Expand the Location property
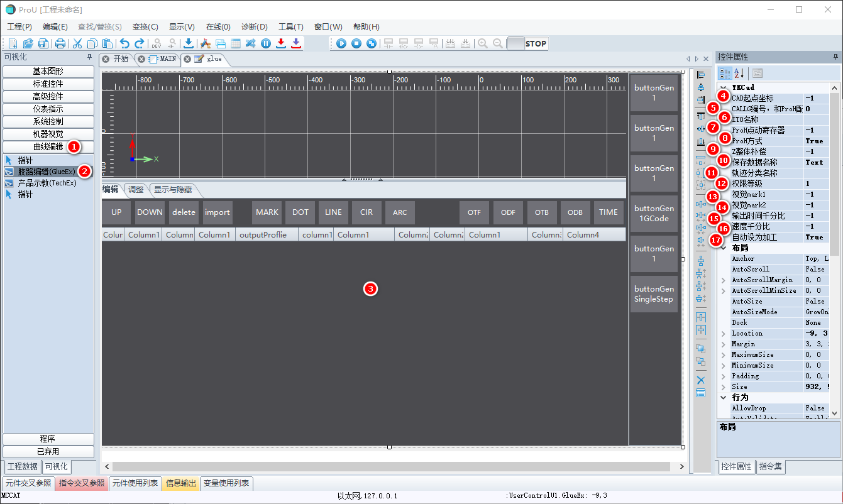This screenshot has width=843, height=504. click(723, 333)
